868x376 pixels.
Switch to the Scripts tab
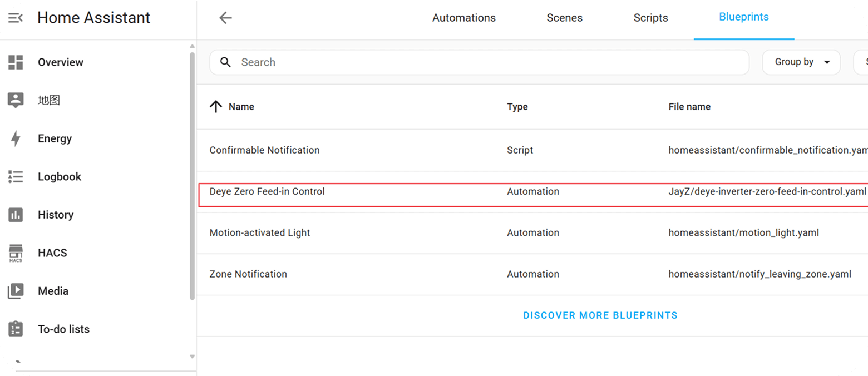(650, 18)
